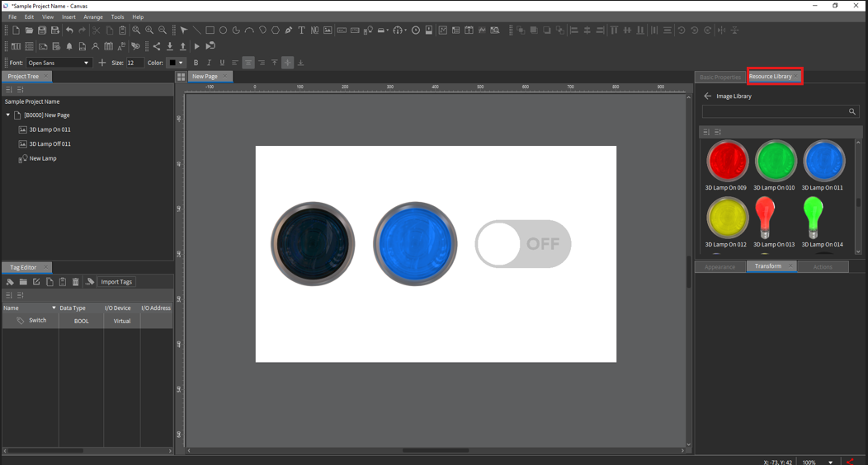868x465 pixels.
Task: Open the zoom percentage dropdown
Action: click(830, 462)
